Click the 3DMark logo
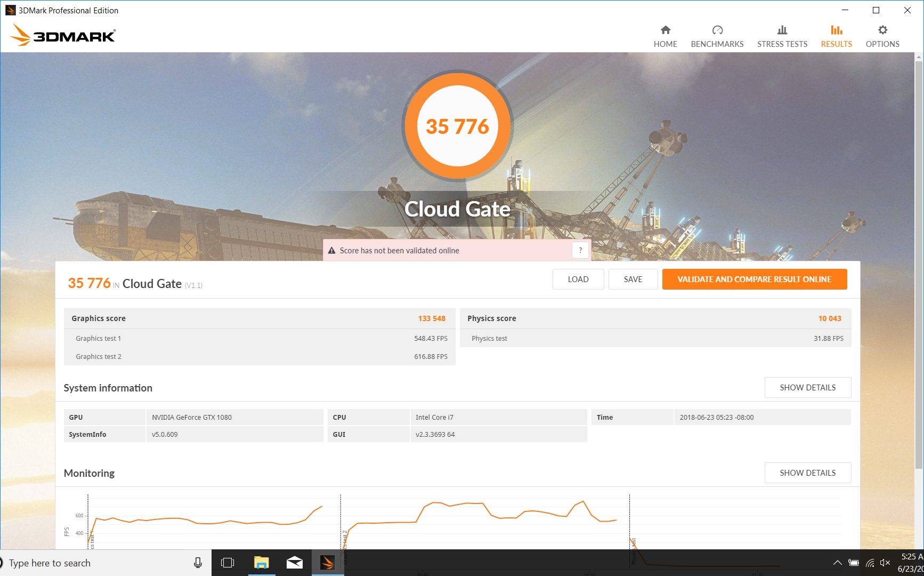This screenshot has width=924, height=576. point(63,35)
